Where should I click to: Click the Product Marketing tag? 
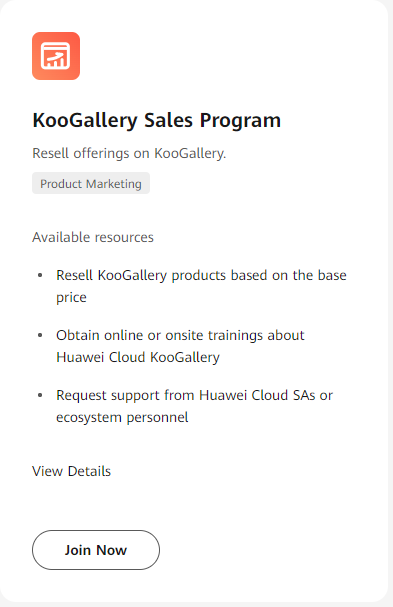click(x=91, y=183)
